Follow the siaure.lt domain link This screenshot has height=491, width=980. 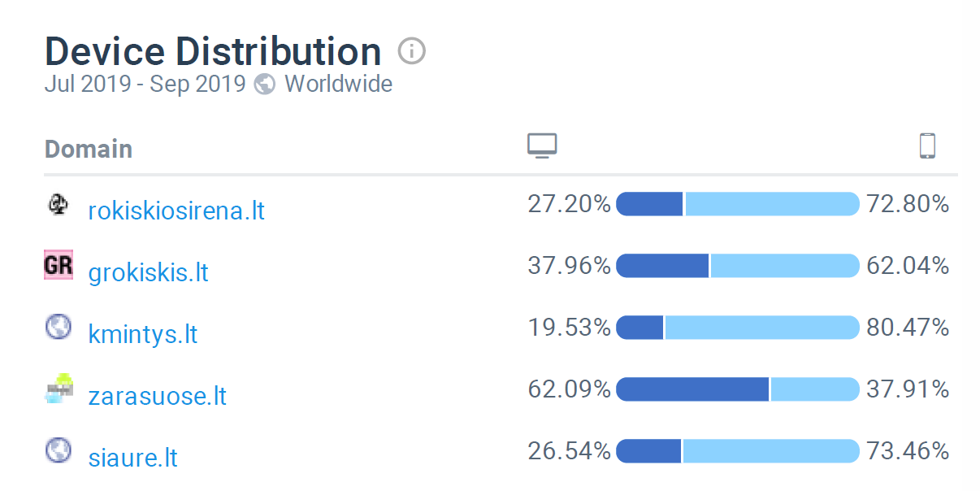click(132, 458)
